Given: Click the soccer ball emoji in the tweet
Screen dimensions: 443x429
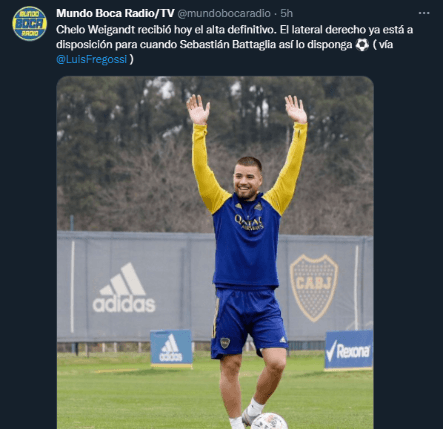Looking at the screenshot, I should pos(362,45).
